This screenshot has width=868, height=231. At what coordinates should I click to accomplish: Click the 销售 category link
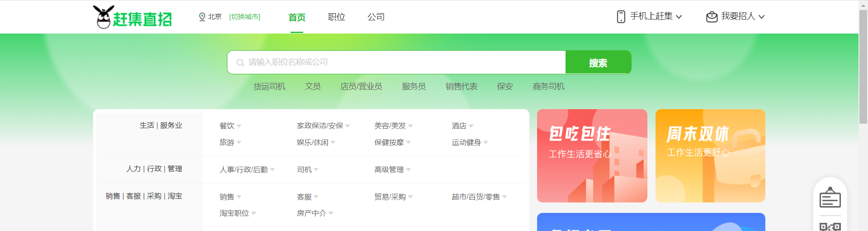[227, 197]
